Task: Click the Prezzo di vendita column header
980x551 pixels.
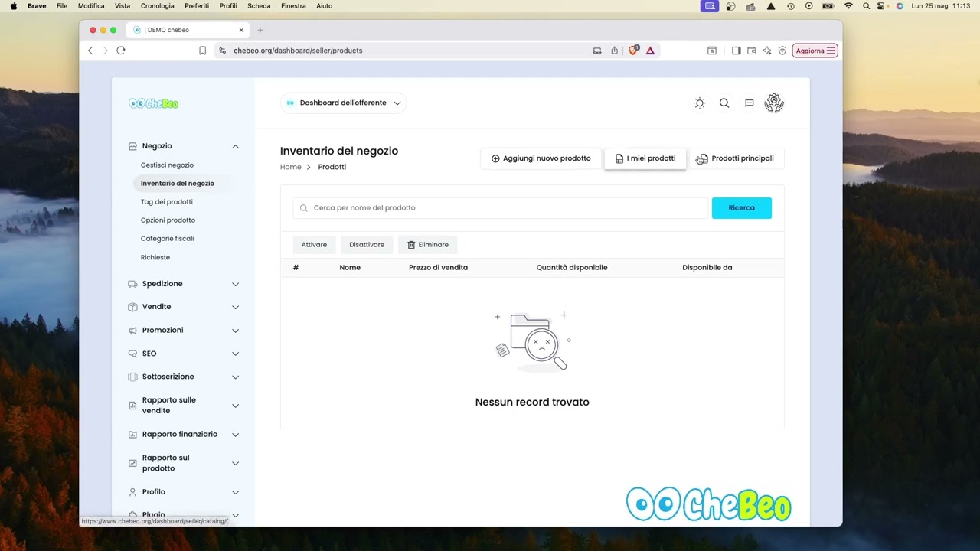Action: pos(438,268)
